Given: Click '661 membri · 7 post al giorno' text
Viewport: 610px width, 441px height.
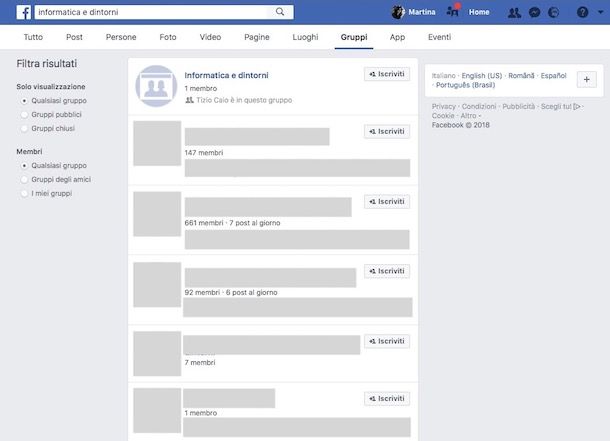Looking at the screenshot, I should (232, 223).
